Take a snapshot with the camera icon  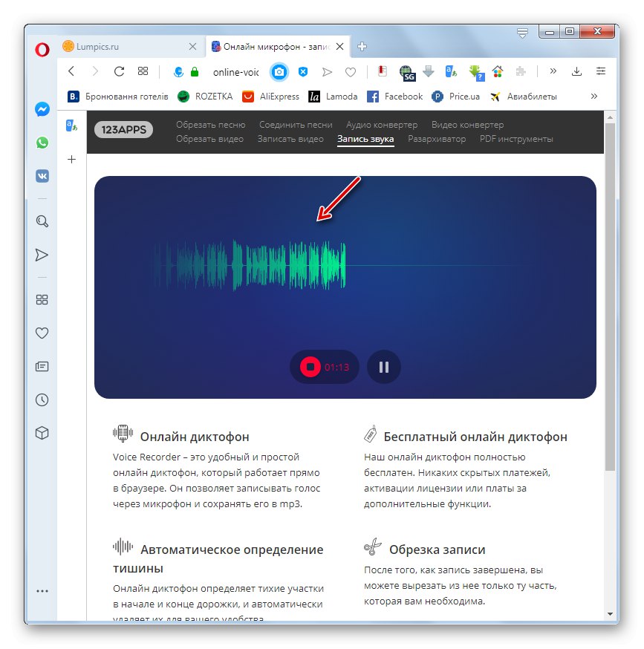(279, 72)
